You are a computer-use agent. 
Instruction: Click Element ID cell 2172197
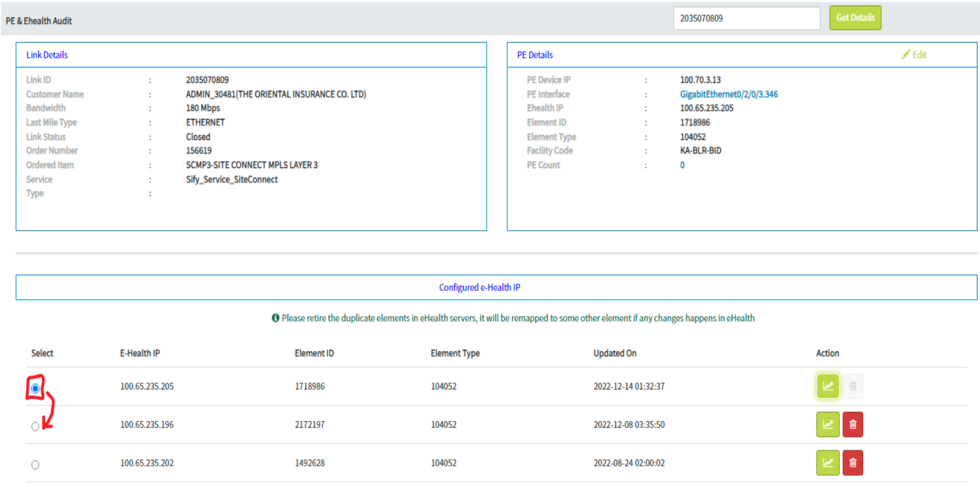[309, 425]
